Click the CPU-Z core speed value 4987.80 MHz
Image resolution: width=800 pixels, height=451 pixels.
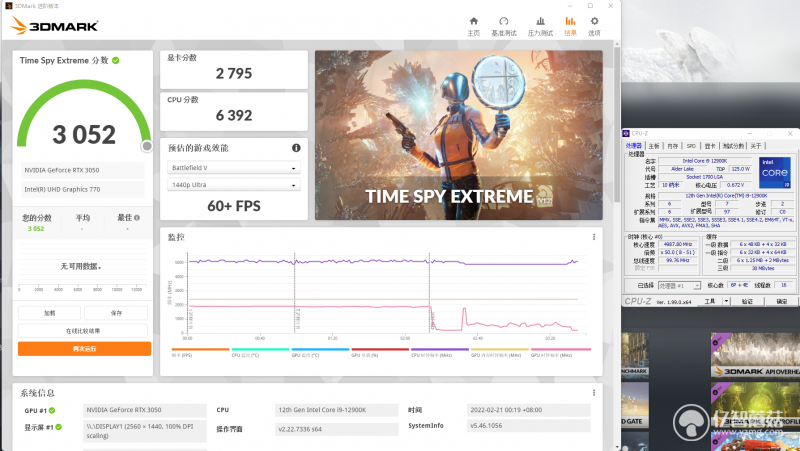[678, 244]
